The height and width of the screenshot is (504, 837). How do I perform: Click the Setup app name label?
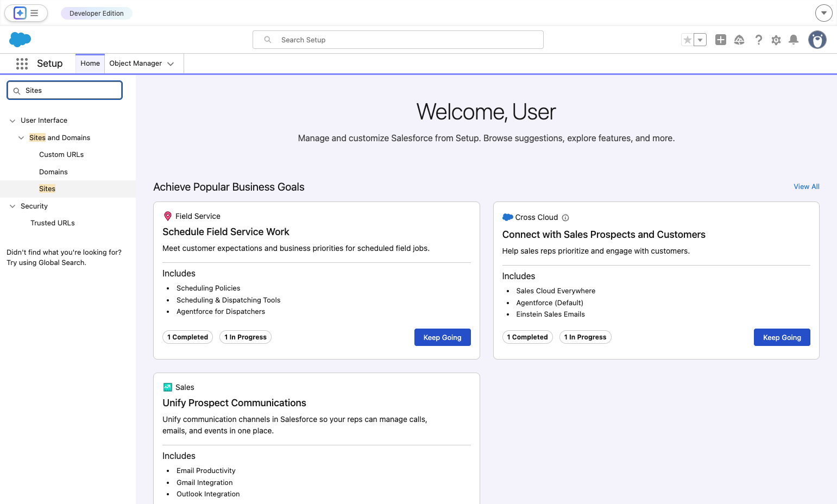tap(49, 64)
